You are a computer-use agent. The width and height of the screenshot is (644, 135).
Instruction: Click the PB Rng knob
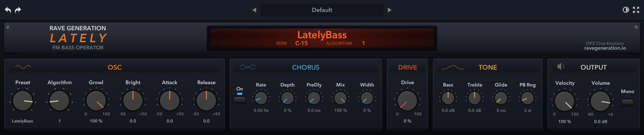pyautogui.click(x=528, y=98)
